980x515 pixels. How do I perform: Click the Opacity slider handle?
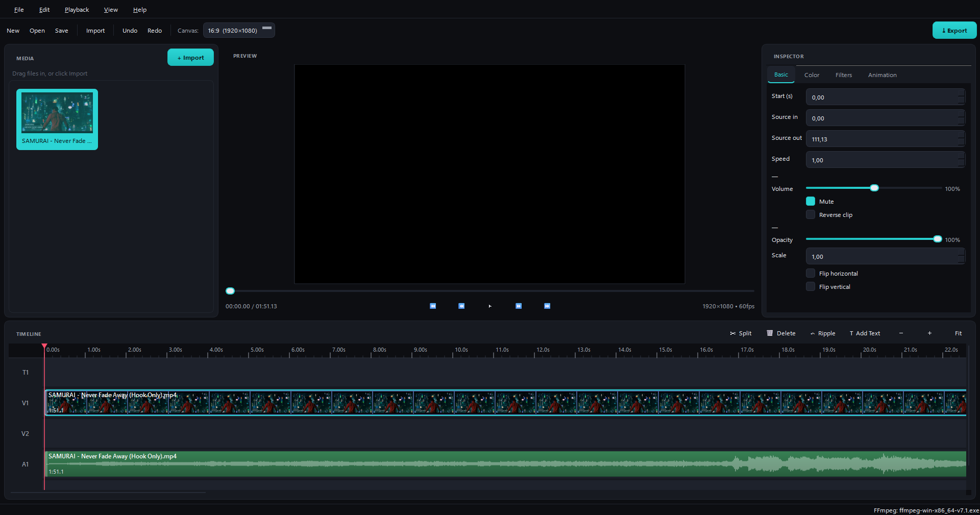point(938,239)
